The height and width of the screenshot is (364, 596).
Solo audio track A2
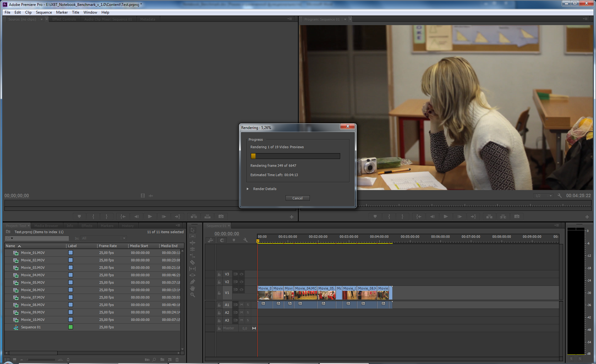[x=248, y=313]
